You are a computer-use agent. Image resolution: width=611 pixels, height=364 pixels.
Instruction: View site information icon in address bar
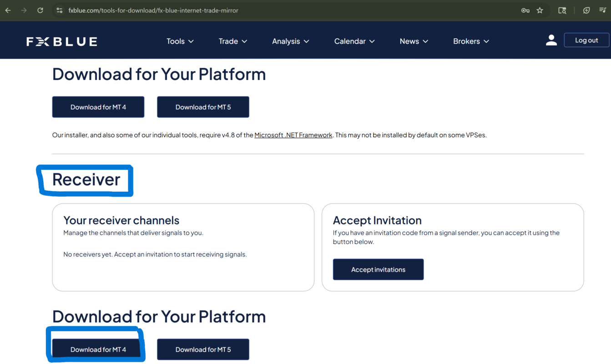point(60,10)
